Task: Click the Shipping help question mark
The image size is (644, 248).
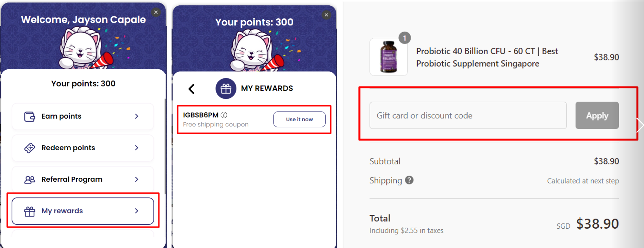Action: pyautogui.click(x=409, y=180)
